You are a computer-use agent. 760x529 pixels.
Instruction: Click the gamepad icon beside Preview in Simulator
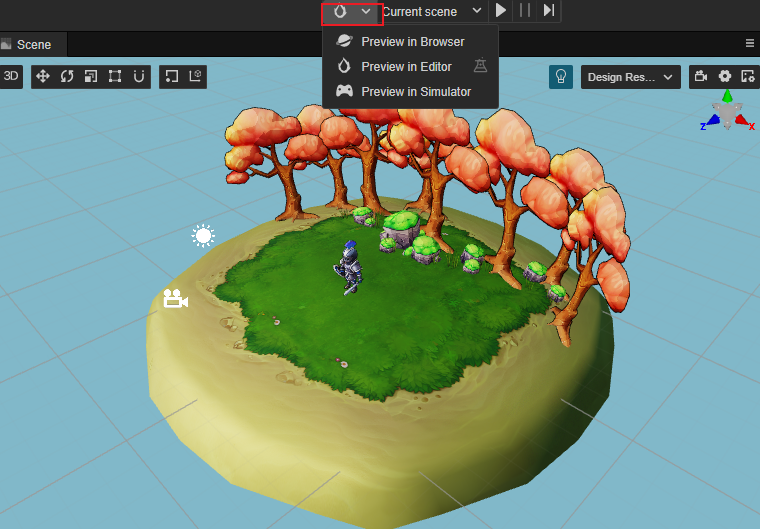pyautogui.click(x=344, y=91)
